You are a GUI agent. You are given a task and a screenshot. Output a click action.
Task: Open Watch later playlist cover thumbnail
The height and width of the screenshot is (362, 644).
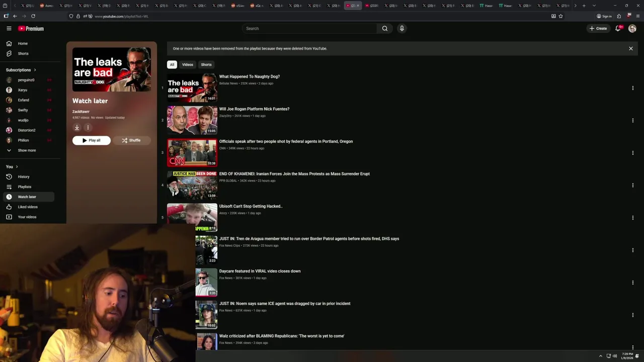pyautogui.click(x=112, y=69)
